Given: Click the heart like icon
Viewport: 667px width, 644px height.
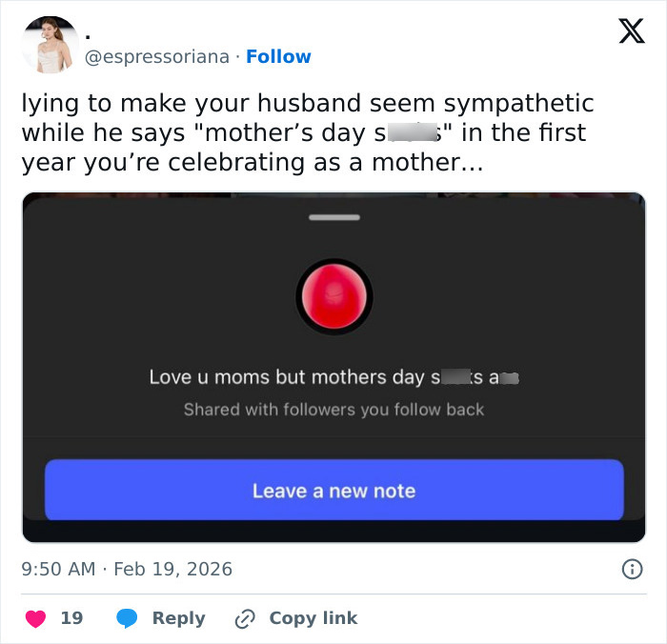Looking at the screenshot, I should [x=35, y=618].
